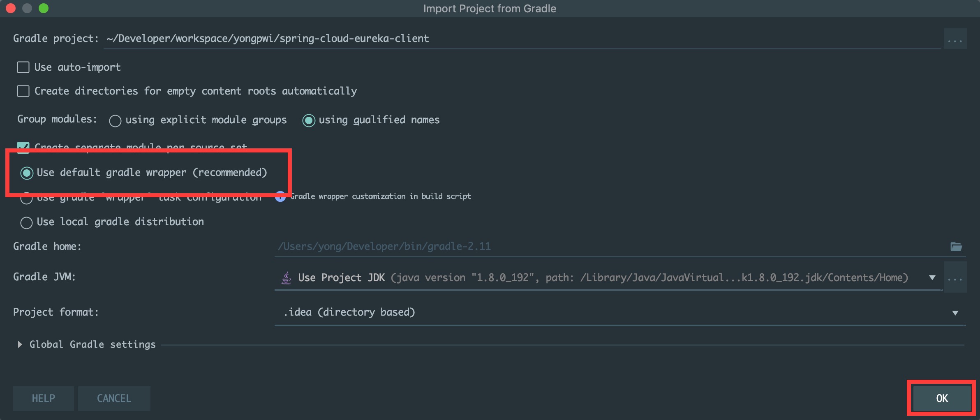Close the Import Project from Gradle dialog
Image resolution: width=980 pixels, height=420 pixels.
pos(11,8)
